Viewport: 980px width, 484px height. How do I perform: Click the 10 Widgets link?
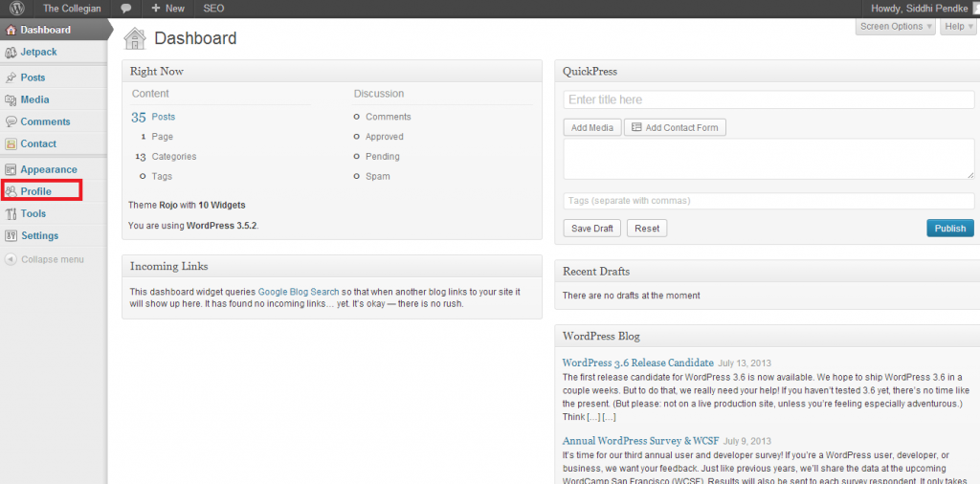click(222, 205)
